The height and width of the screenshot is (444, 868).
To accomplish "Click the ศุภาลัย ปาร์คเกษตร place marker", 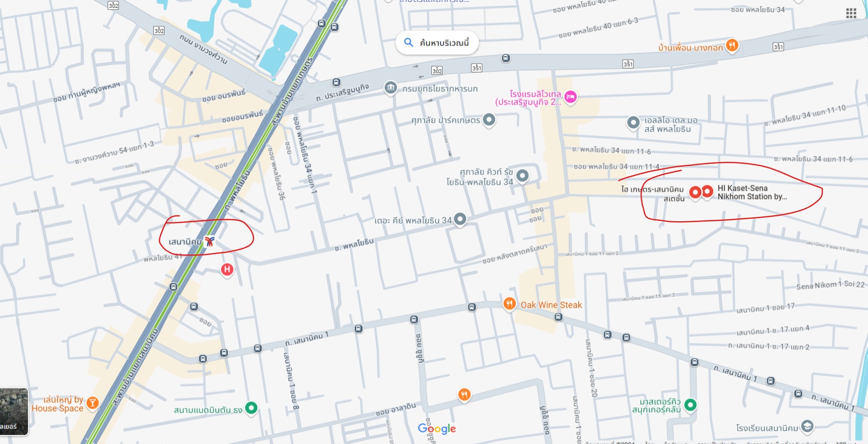I will 489,119.
